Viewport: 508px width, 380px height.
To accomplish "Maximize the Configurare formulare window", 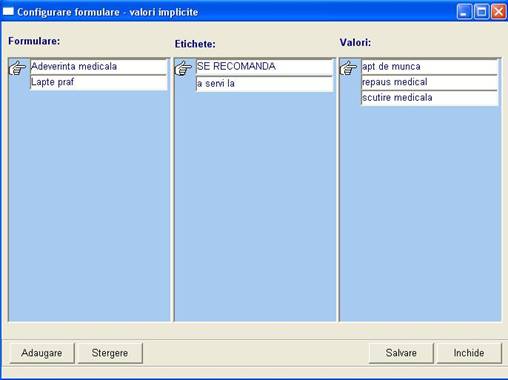I will click(481, 12).
